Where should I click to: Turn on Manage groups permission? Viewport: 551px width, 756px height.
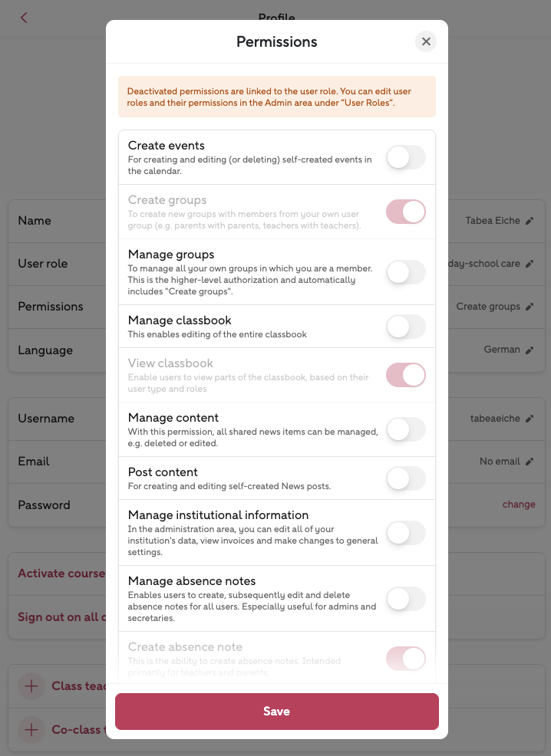click(405, 271)
